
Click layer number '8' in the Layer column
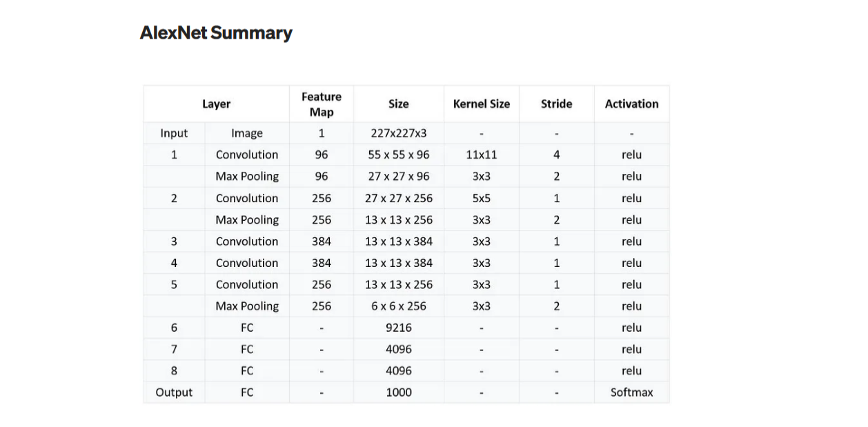[174, 370]
